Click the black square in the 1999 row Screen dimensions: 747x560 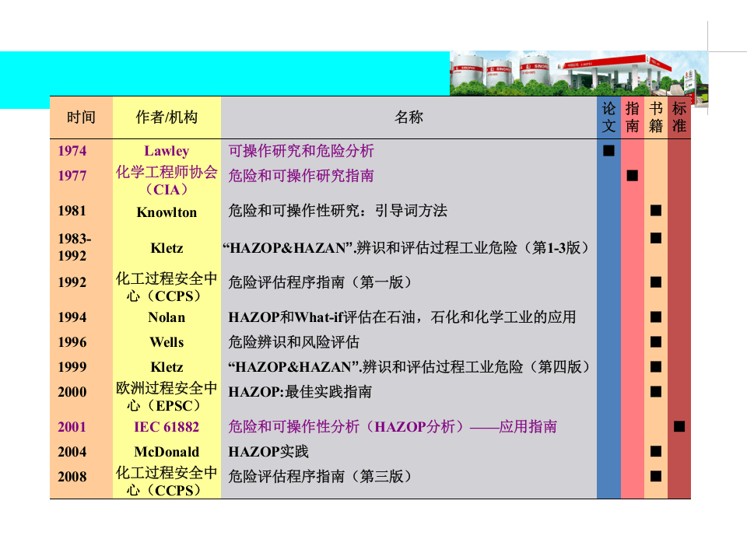[655, 366]
